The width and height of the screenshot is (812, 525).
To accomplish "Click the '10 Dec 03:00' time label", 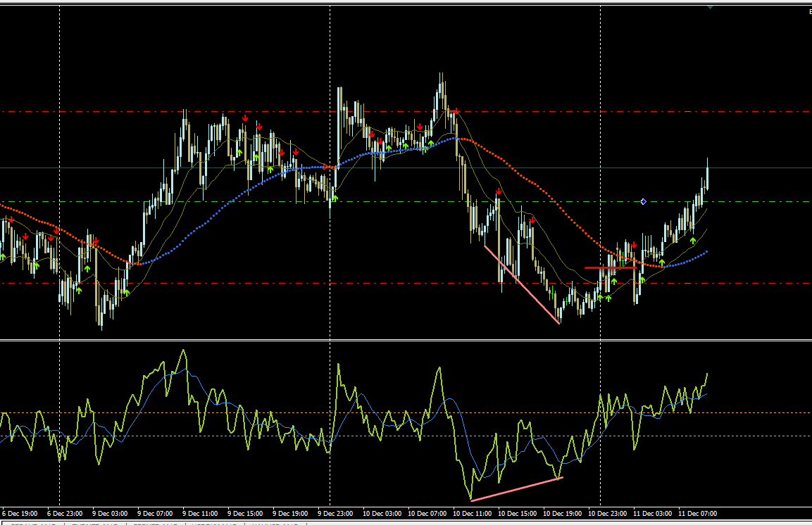I will [382, 514].
